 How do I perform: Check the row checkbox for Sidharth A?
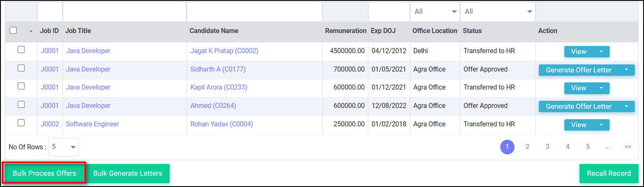point(21,68)
